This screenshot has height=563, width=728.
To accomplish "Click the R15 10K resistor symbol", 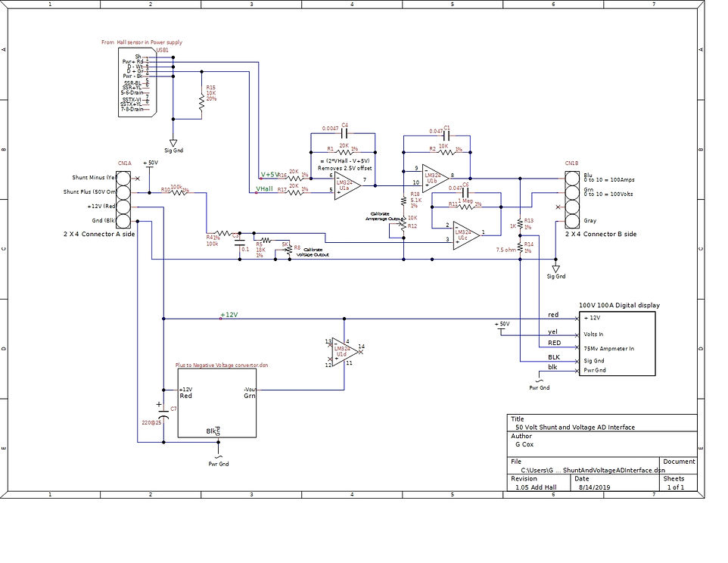I will [x=201, y=102].
